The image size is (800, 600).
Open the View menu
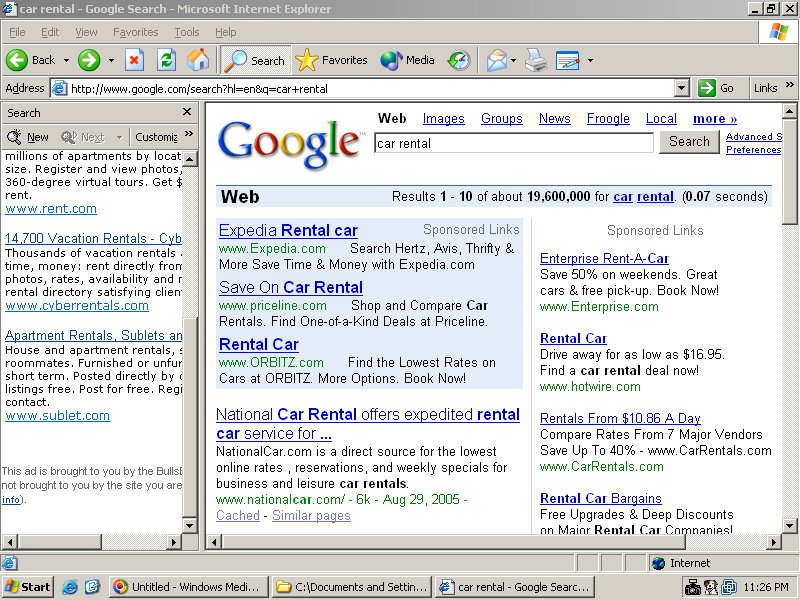86,32
